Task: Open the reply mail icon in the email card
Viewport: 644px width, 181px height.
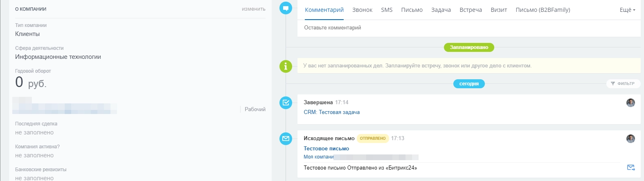Action: [x=631, y=168]
